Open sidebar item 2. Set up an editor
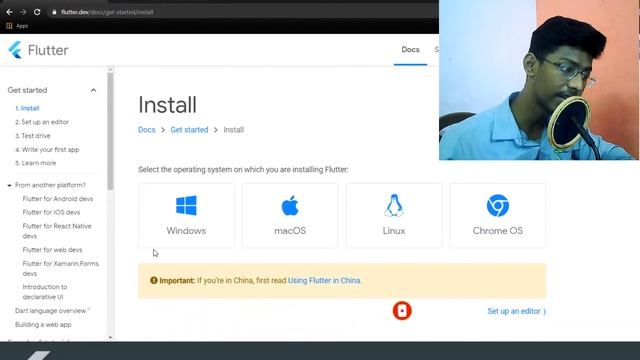The image size is (640, 360). tap(42, 122)
